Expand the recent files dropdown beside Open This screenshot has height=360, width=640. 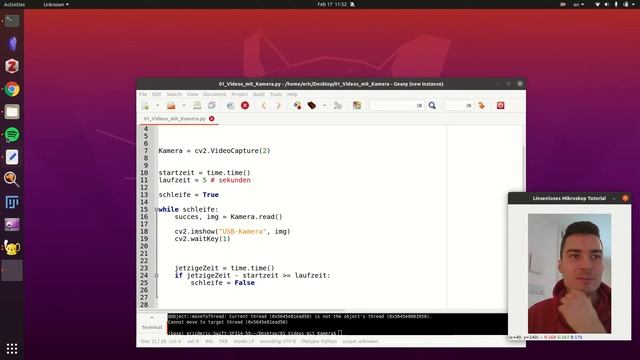point(184,106)
